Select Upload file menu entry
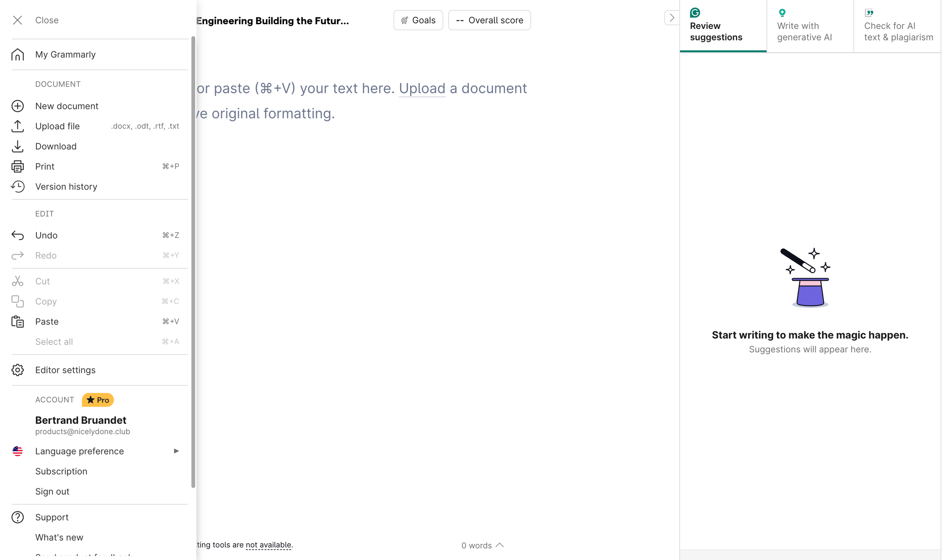952x560 pixels. pyautogui.click(x=100, y=126)
